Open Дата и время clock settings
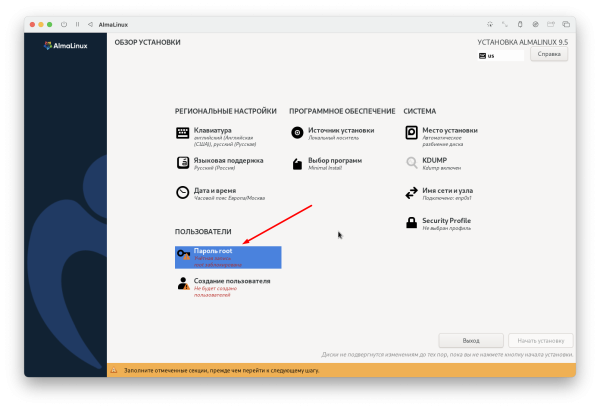The height and width of the screenshot is (409, 600). pos(220,193)
